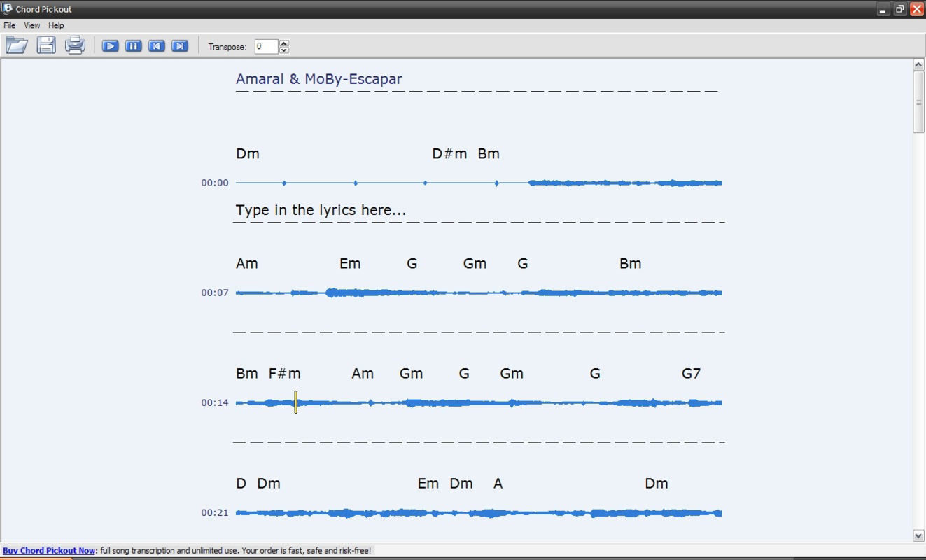The image size is (926, 560).
Task: Click the yellow playback position marker
Action: point(296,402)
